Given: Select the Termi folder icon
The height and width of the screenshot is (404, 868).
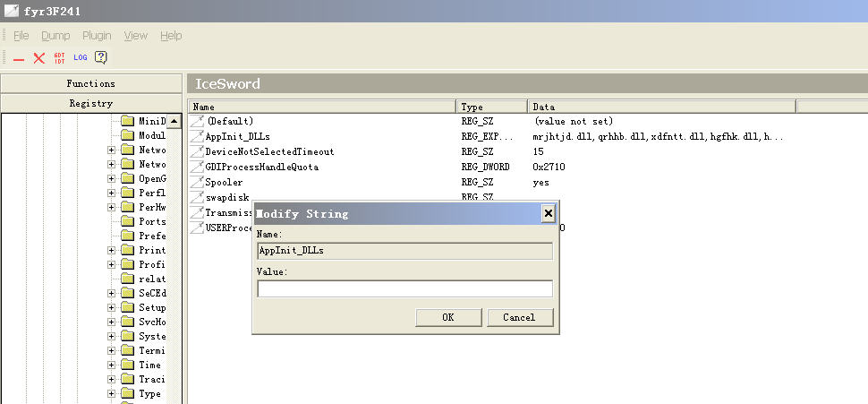Looking at the screenshot, I should [x=128, y=351].
